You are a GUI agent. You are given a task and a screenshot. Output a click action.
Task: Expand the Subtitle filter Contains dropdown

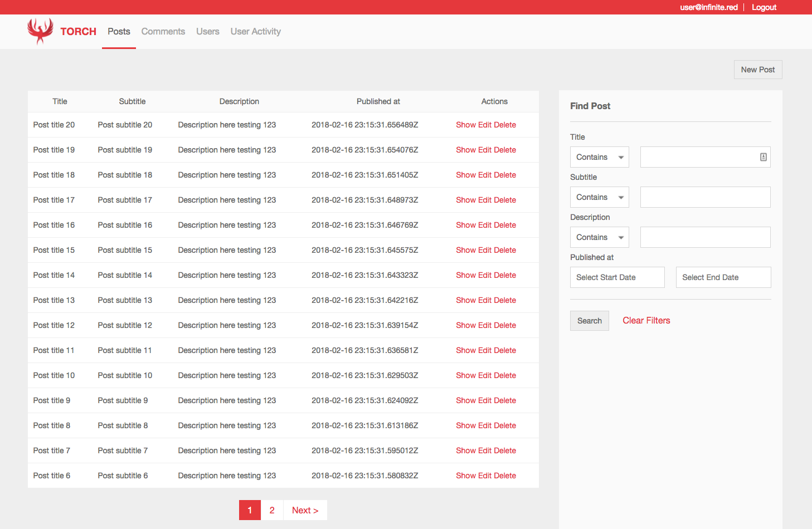(599, 197)
